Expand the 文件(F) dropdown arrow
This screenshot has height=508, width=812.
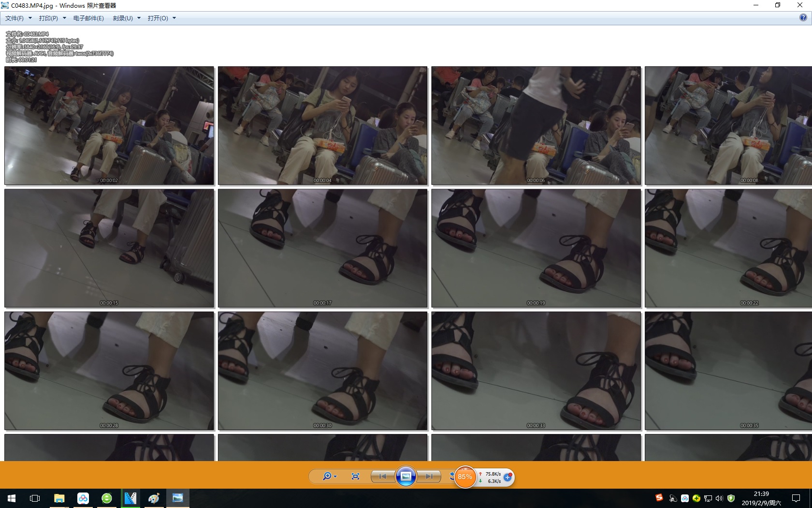pos(30,18)
